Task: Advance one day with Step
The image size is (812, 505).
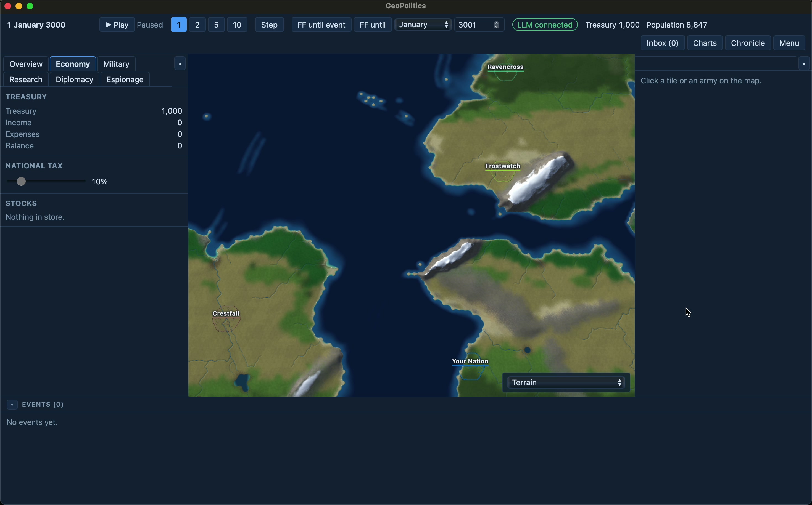Action: (270, 25)
